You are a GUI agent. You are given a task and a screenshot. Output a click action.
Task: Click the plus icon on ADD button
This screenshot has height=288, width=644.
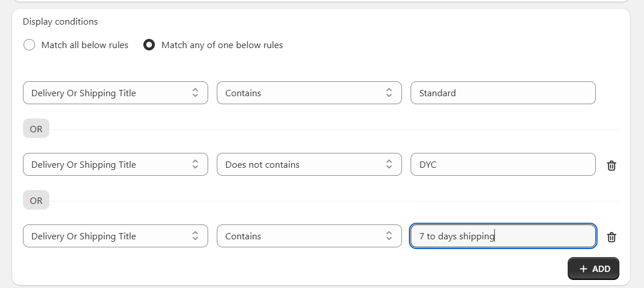(x=583, y=269)
